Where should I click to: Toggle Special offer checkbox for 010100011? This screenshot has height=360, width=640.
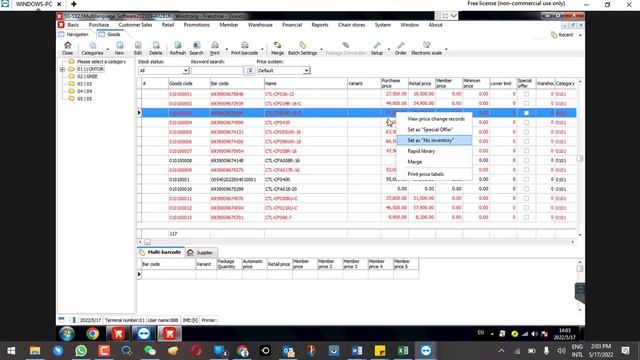(x=526, y=198)
